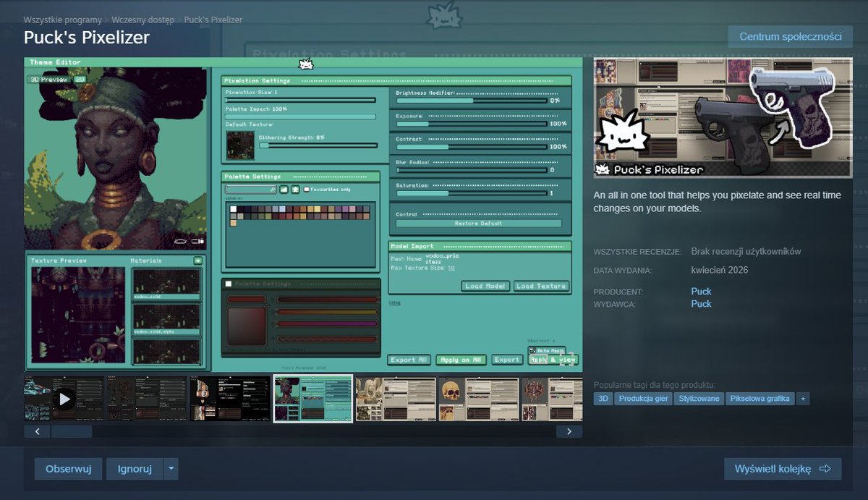Select the skull screenshot thumbnail
Viewport: 868px width, 500px height.
[x=478, y=398]
